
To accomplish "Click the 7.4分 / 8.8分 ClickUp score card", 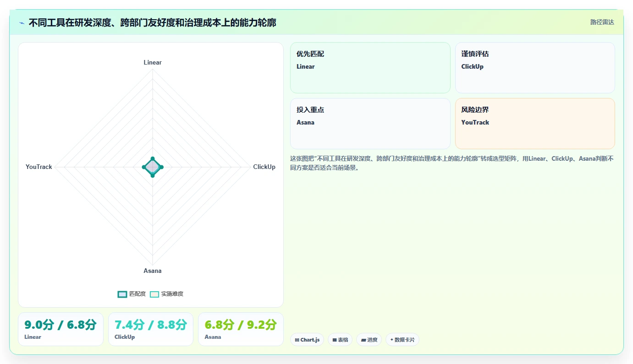I will pos(151,329).
